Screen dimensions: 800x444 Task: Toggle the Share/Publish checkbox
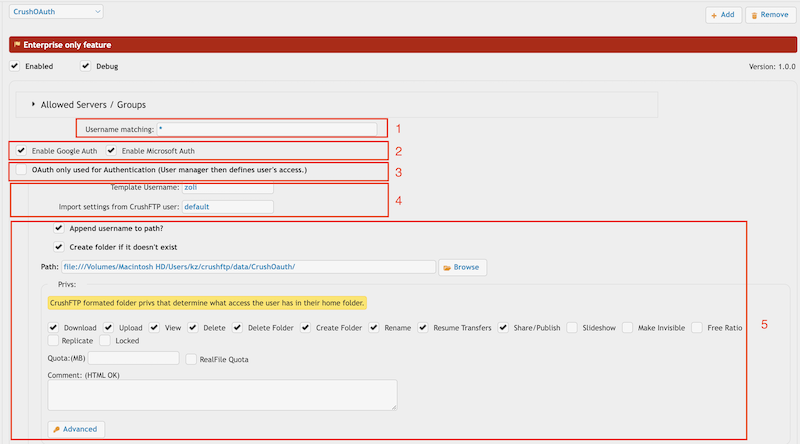click(x=504, y=328)
